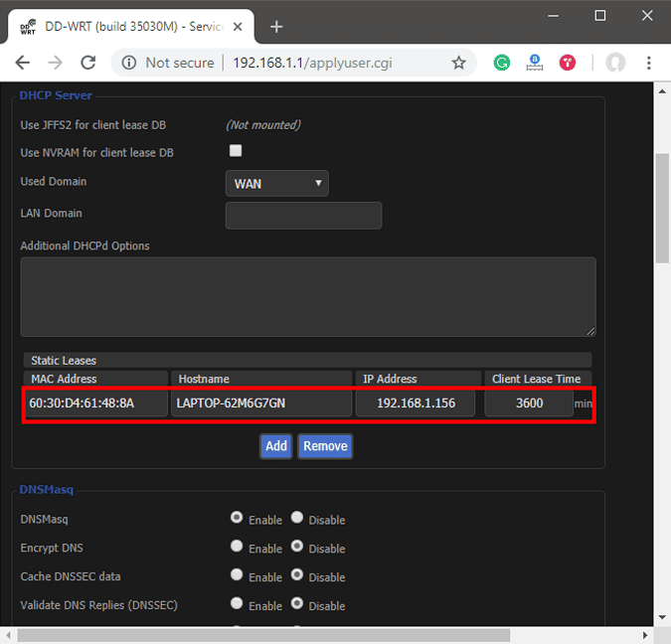Click Add static lease button
671x644 pixels.
[x=276, y=446]
